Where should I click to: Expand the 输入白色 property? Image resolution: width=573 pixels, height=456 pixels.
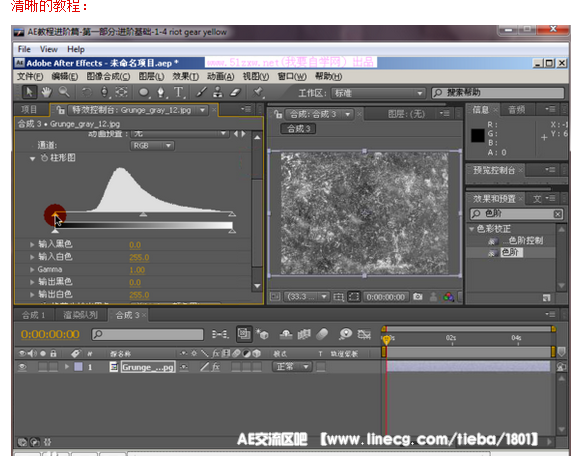pyautogui.click(x=32, y=257)
